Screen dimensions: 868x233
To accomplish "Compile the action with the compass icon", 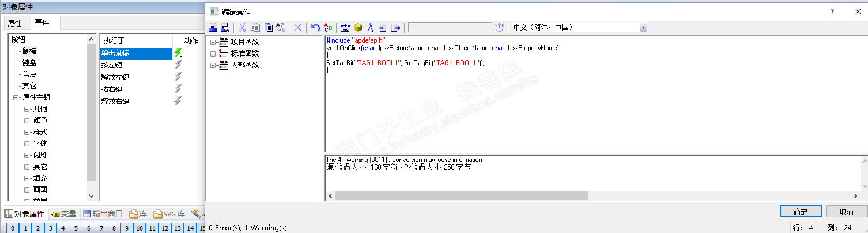I will [x=371, y=27].
